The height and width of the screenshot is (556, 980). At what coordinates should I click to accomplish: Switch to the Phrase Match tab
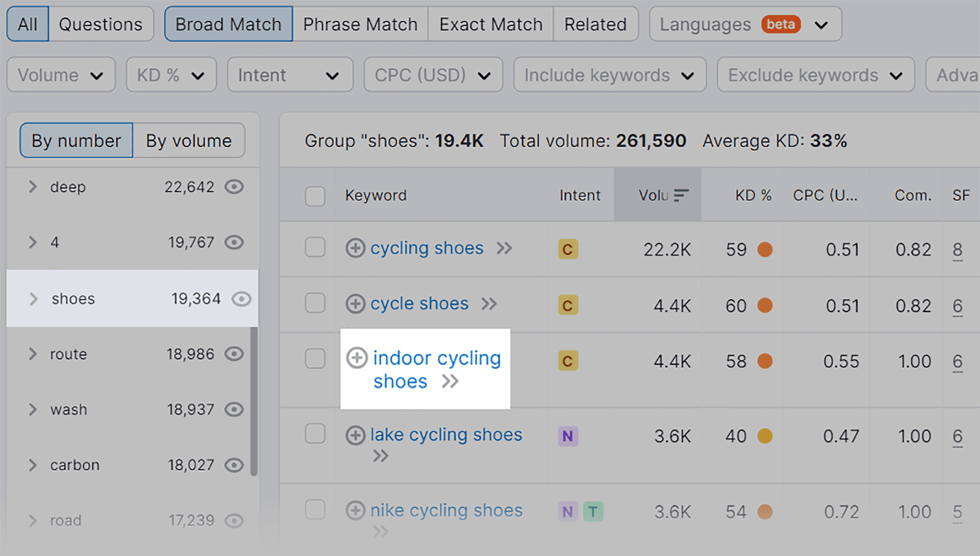pyautogui.click(x=360, y=24)
